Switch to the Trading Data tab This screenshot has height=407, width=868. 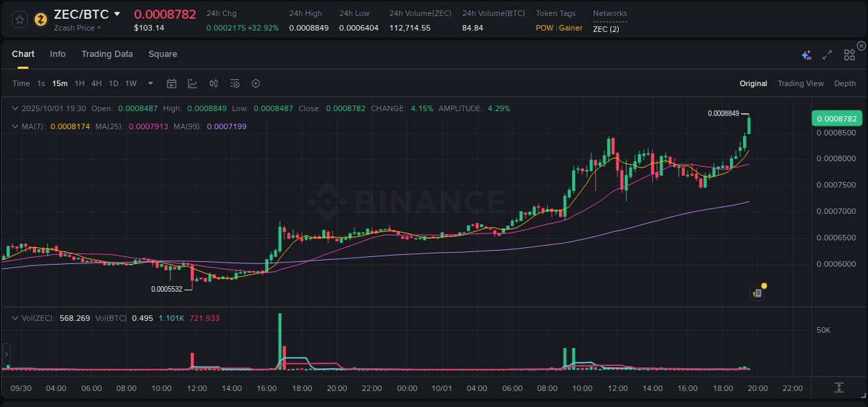coord(107,53)
